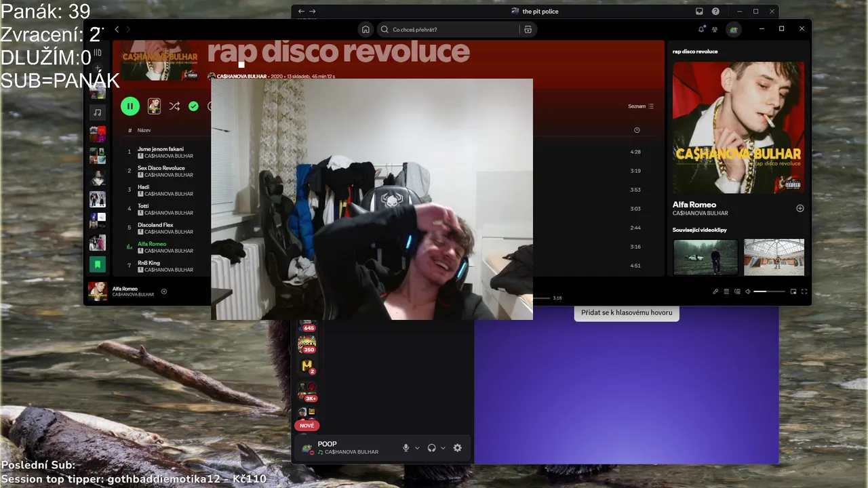868x488 pixels.
Task: Deafen with Discord headphones icon
Action: (x=432, y=448)
